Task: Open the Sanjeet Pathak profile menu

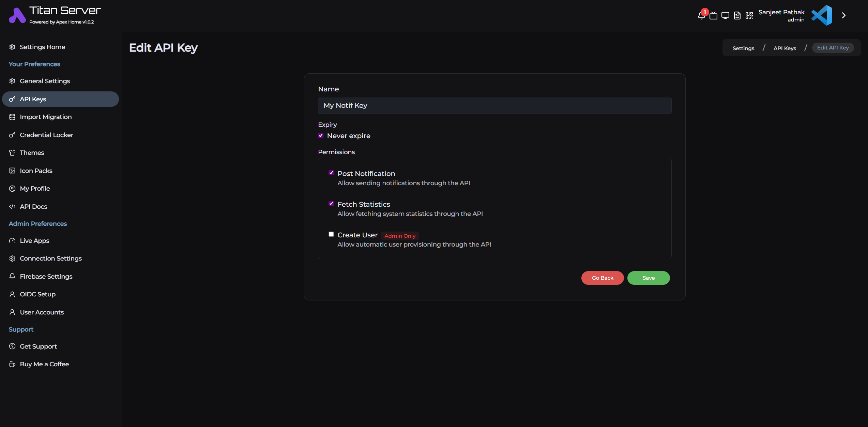Action: click(781, 15)
